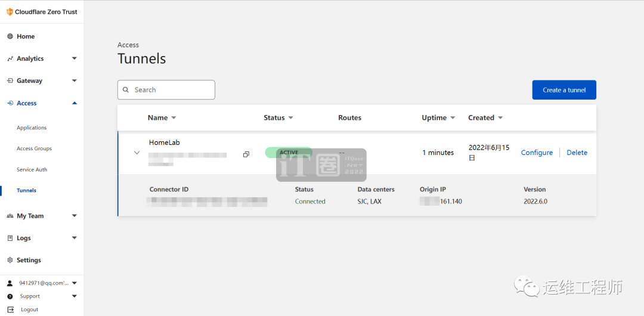This screenshot has width=644, height=316.
Task: Click the 2022年6月15日 created date
Action: click(489, 153)
